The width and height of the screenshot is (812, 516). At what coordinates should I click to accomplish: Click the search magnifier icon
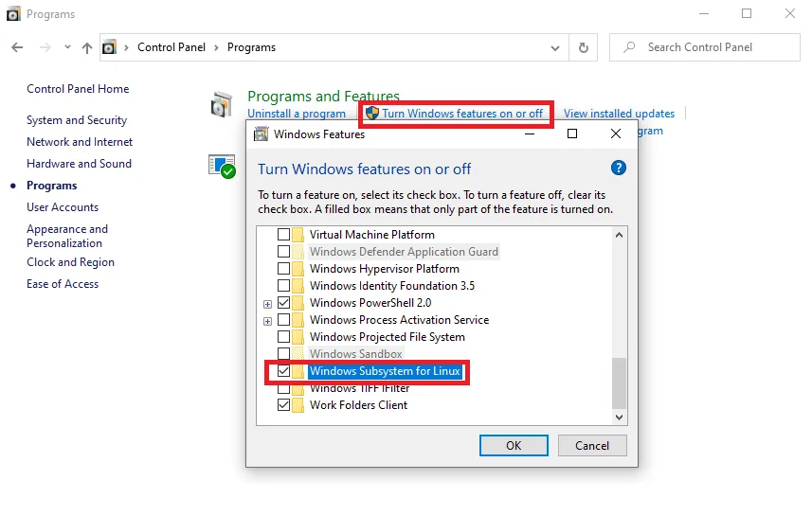point(629,47)
